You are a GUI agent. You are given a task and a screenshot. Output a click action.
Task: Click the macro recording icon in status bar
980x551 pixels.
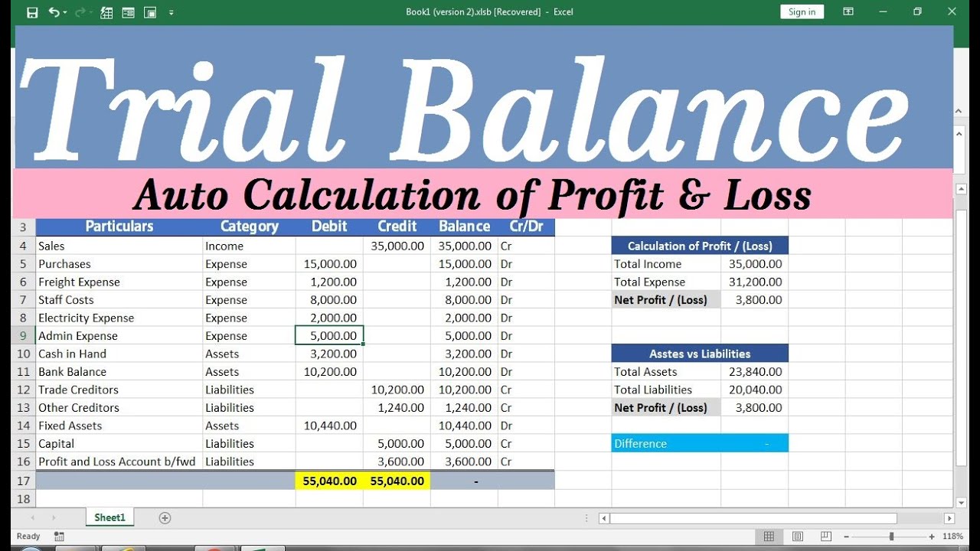pos(60,536)
